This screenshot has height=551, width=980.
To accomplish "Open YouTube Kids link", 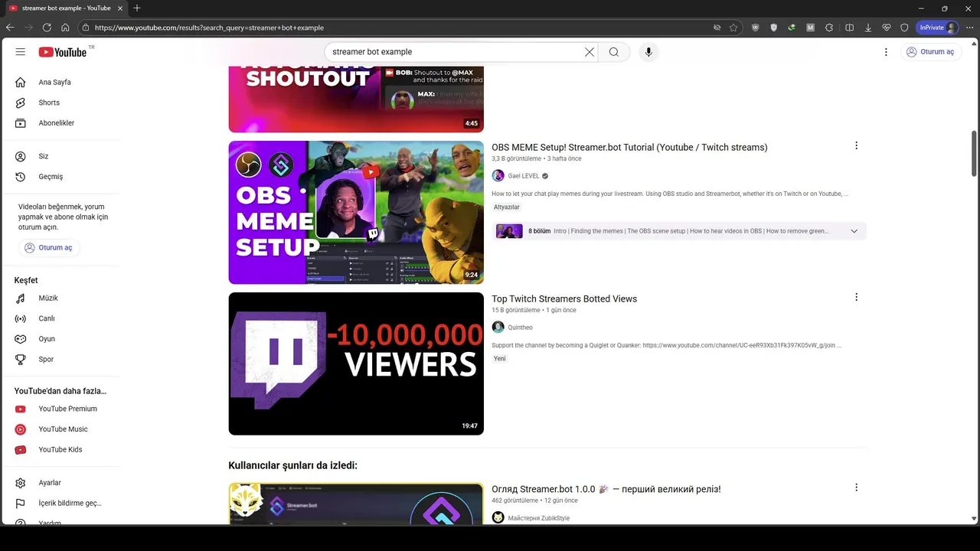I will pyautogui.click(x=61, y=450).
